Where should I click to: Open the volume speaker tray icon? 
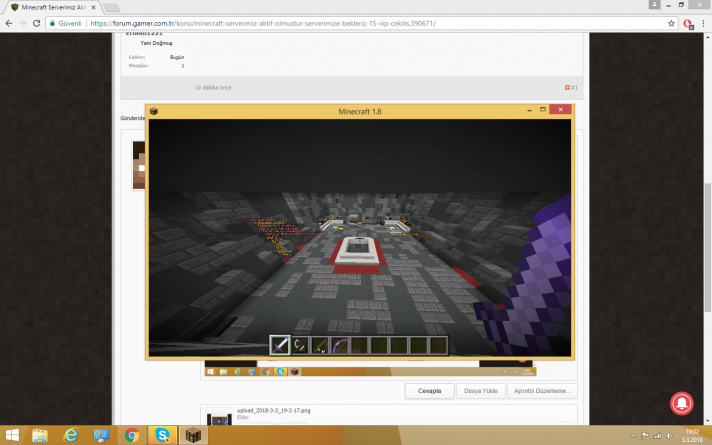tap(669, 436)
